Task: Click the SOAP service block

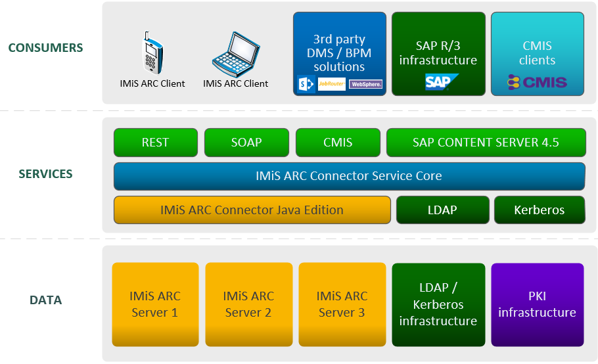Action: 246,143
